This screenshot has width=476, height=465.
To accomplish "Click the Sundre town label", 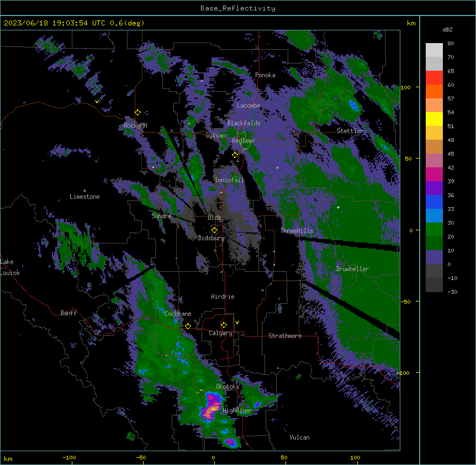I will (161, 216).
